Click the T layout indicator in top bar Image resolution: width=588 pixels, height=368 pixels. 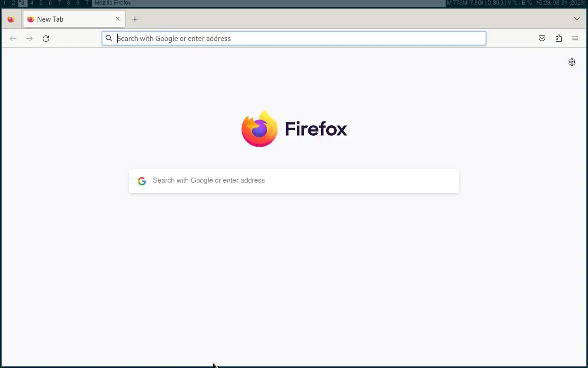pos(87,3)
